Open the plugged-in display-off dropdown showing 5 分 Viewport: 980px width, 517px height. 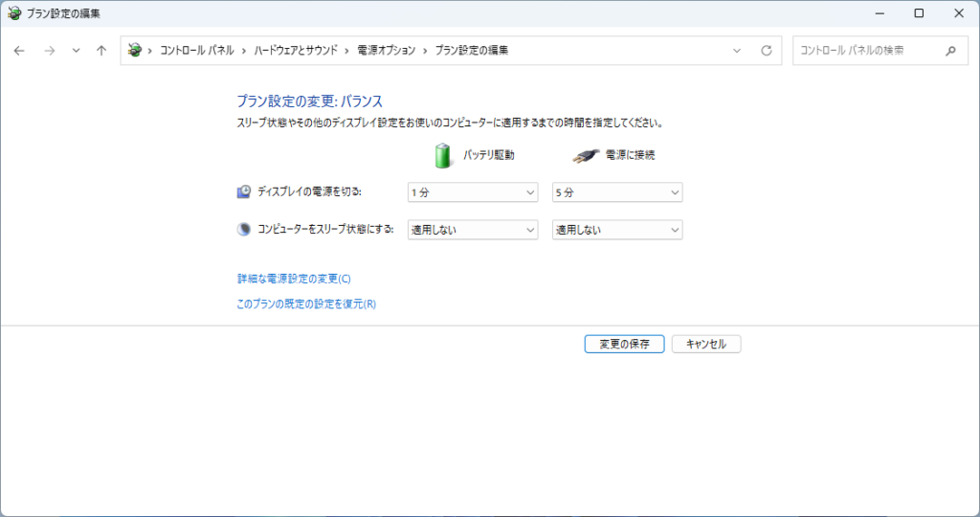tap(617, 192)
